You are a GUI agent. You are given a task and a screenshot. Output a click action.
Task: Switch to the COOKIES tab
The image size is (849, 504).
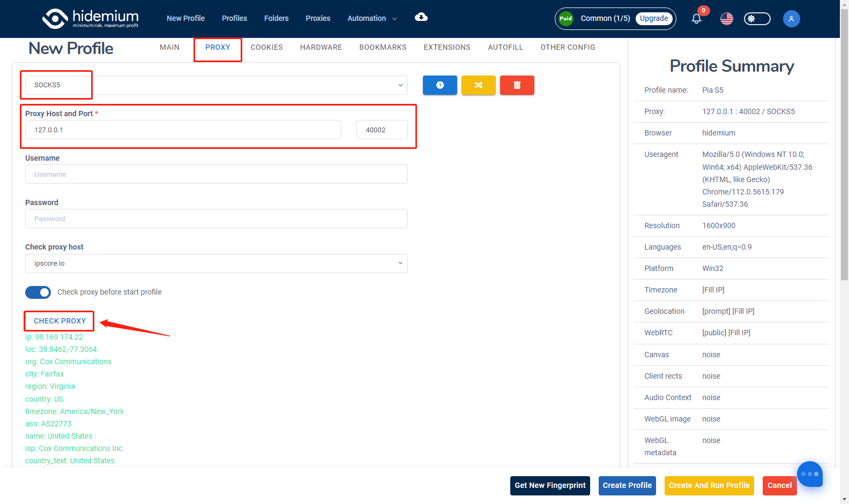click(266, 47)
